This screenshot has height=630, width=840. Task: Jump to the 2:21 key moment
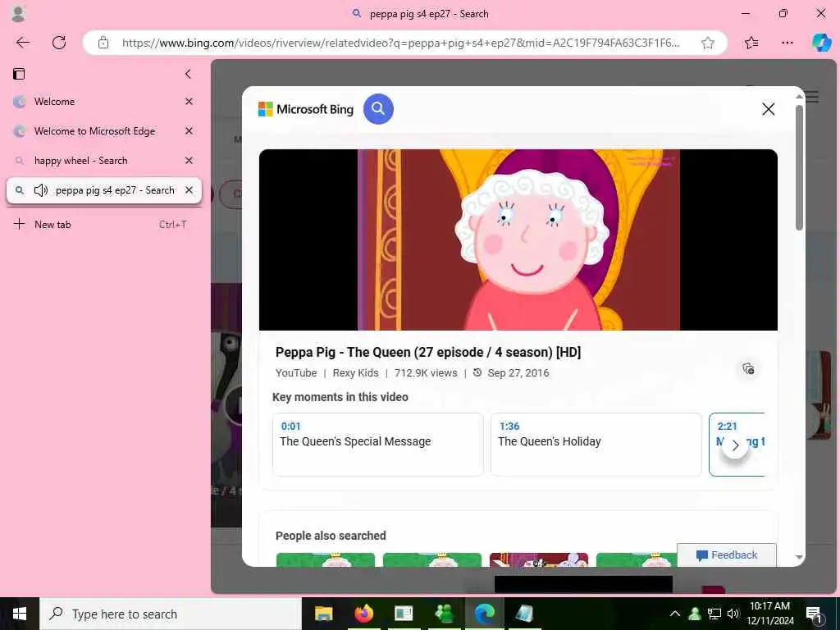click(737, 445)
